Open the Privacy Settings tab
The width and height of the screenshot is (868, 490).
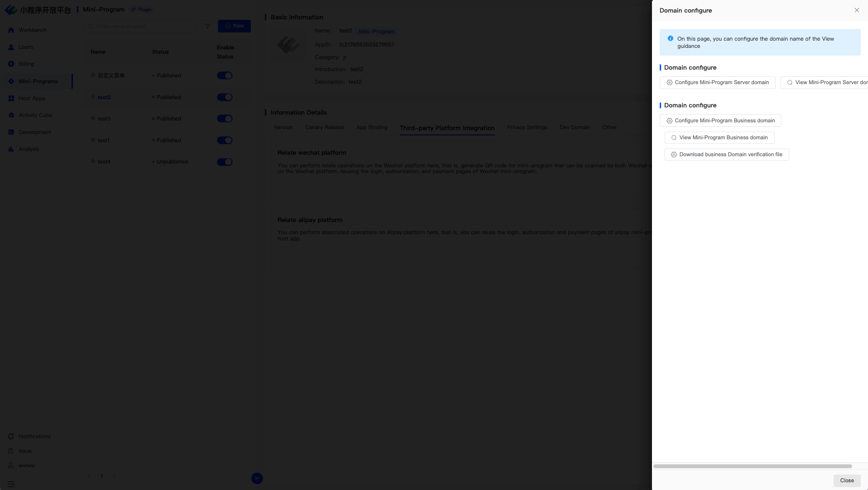527,128
